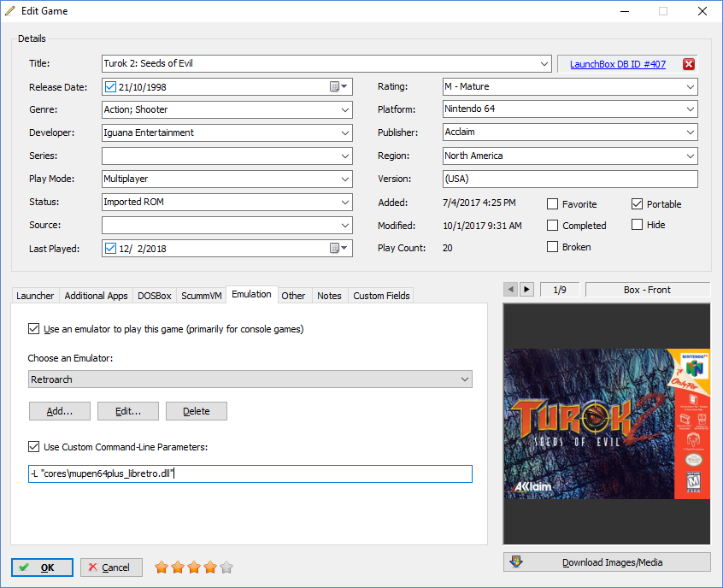Mark game as Favorite
The image size is (723, 588).
[x=552, y=204]
